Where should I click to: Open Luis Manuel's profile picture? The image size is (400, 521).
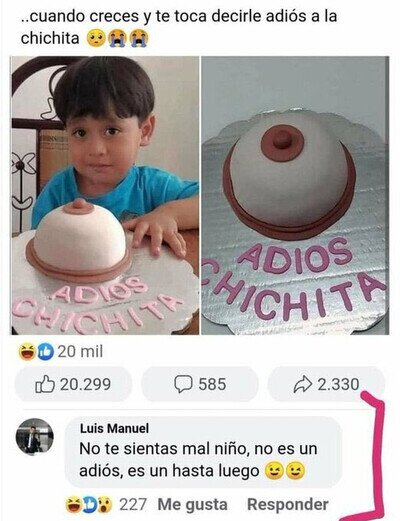[x=35, y=436]
